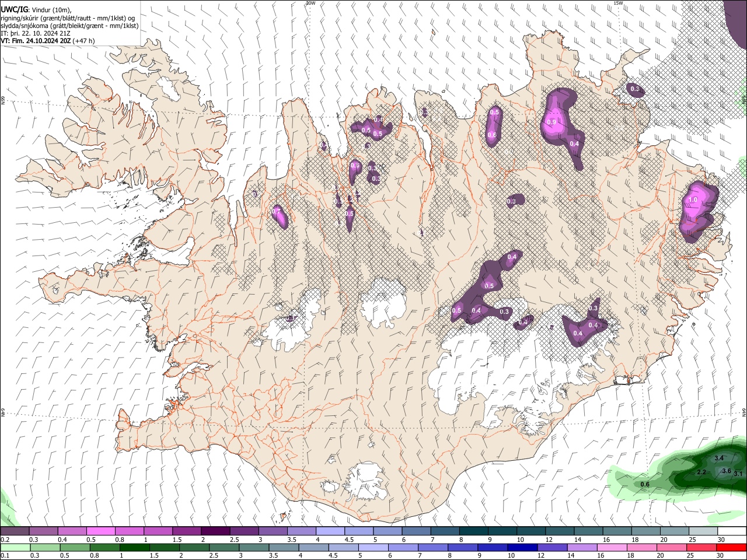Select the '3.4' rain value offshore southeast
The image size is (747, 560).
tap(719, 459)
